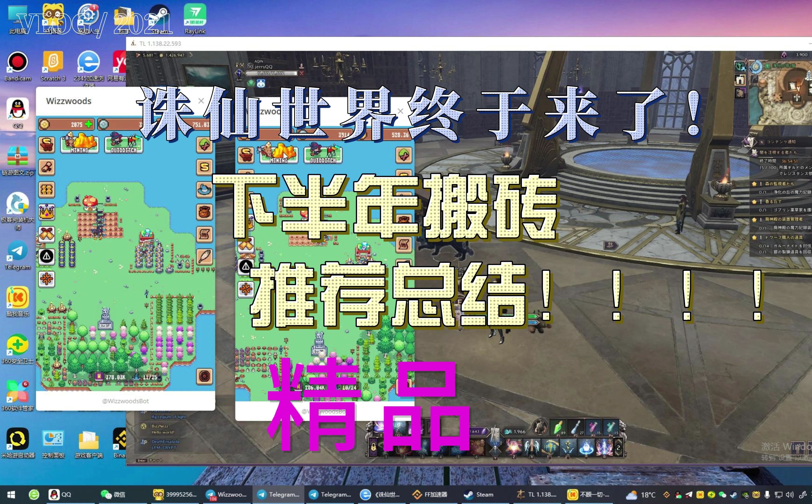Open 360软件管家 desktop shortcut
This screenshot has width=812, height=504.
point(18,396)
